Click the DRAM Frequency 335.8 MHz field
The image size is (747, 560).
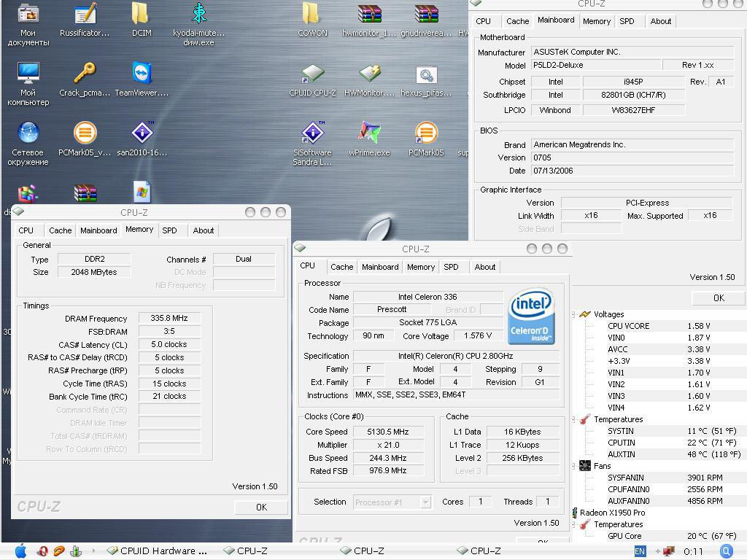pyautogui.click(x=169, y=318)
